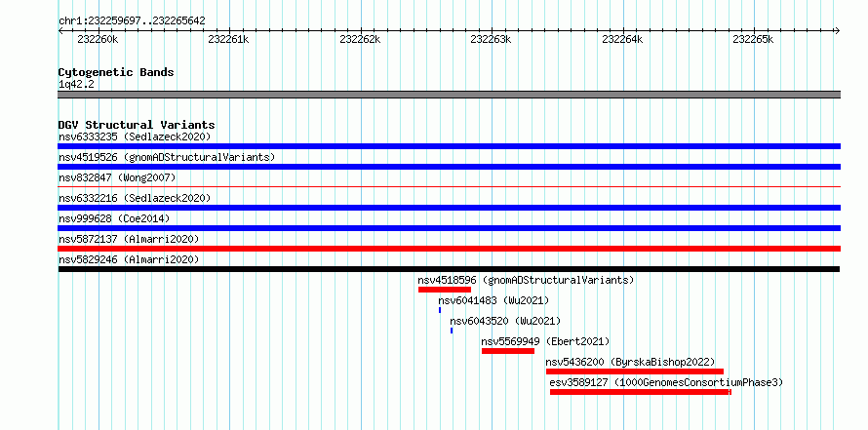Click the small blue mark under nsv6041483

(x=440, y=310)
